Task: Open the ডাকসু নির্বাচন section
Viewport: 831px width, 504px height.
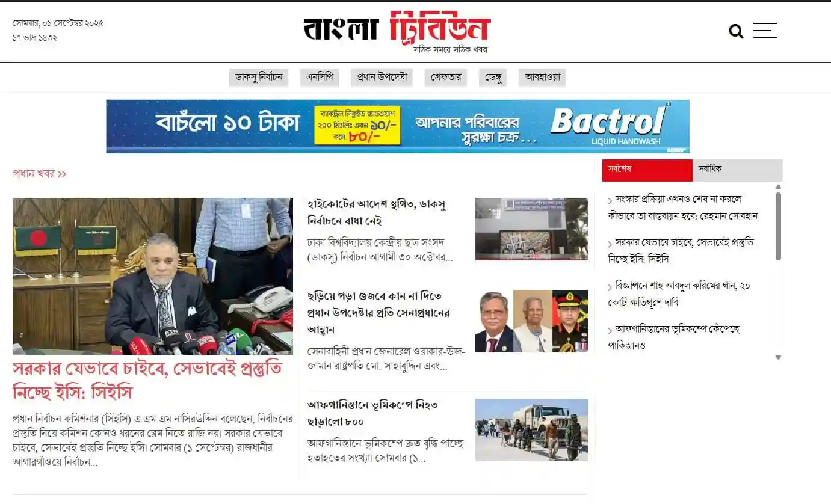Action: coord(259,77)
